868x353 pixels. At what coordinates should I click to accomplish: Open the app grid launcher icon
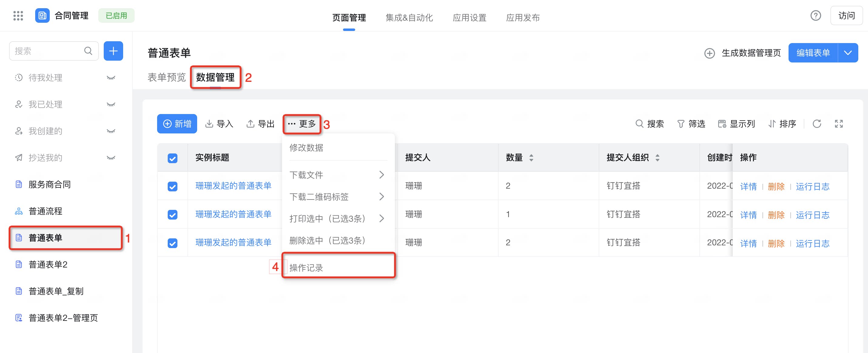click(18, 16)
